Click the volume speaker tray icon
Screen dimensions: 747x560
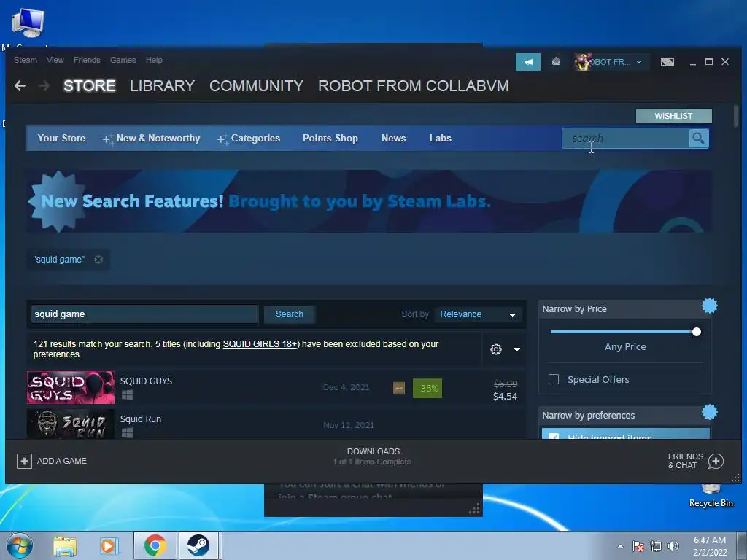tap(673, 546)
